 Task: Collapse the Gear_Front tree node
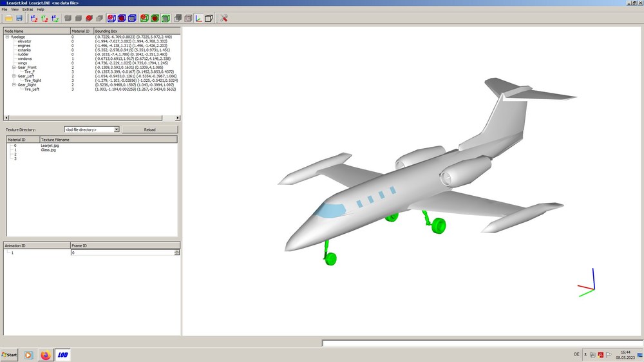[x=14, y=68]
